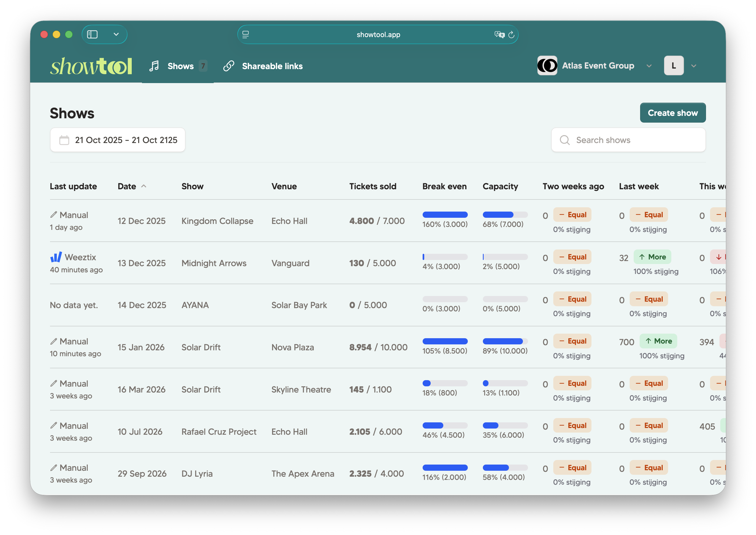This screenshot has height=535, width=756.
Task: Click the magnifier icon in Search shows
Action: tap(565, 140)
